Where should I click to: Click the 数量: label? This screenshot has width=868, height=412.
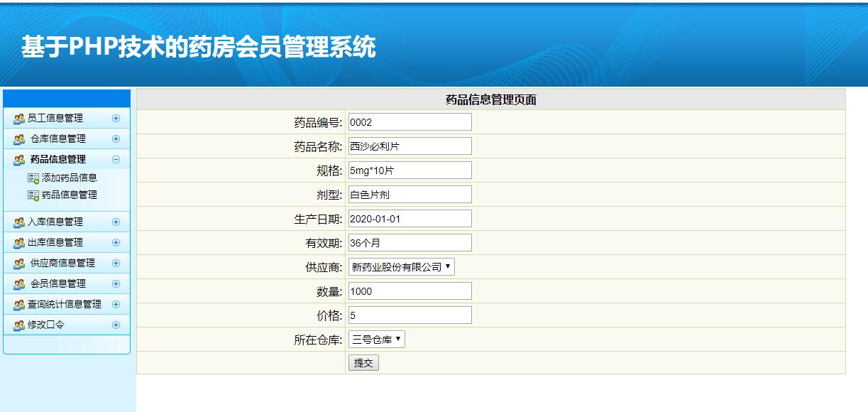[x=330, y=291]
